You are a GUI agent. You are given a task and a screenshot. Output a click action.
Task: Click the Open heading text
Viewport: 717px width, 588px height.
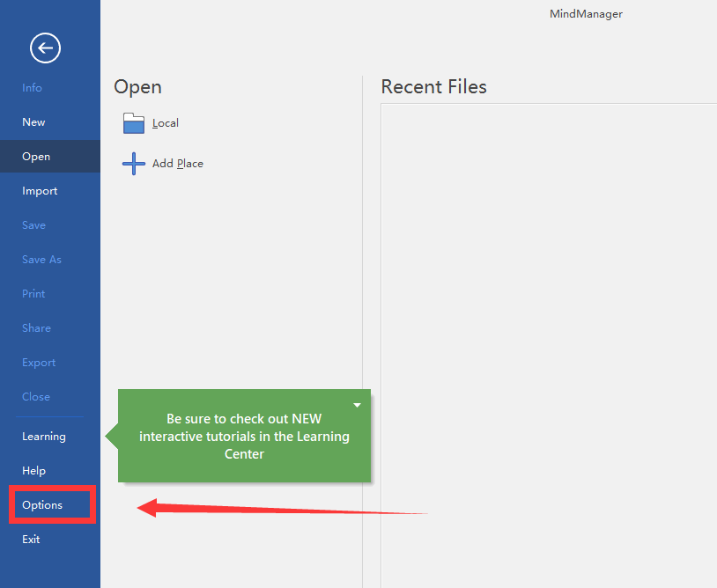[137, 87]
